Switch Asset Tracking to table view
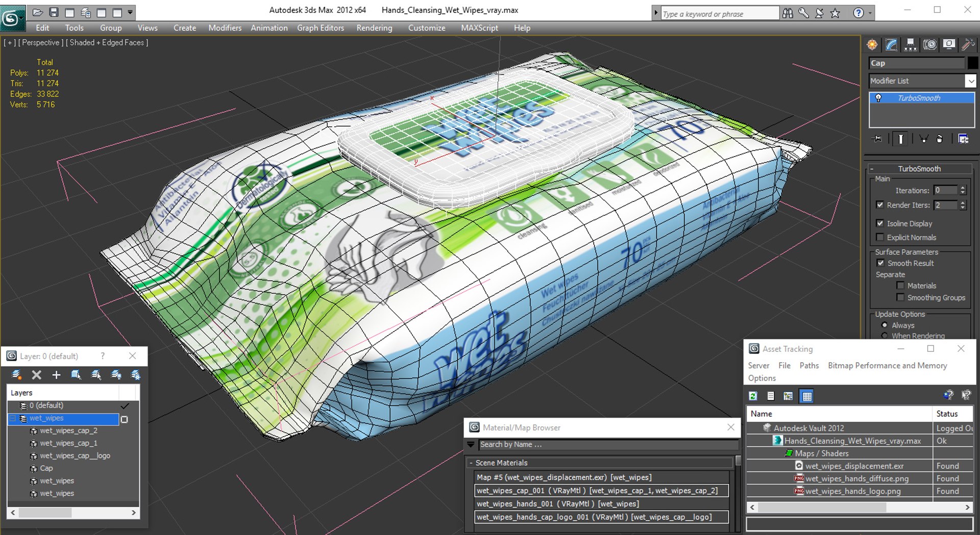 807,396
